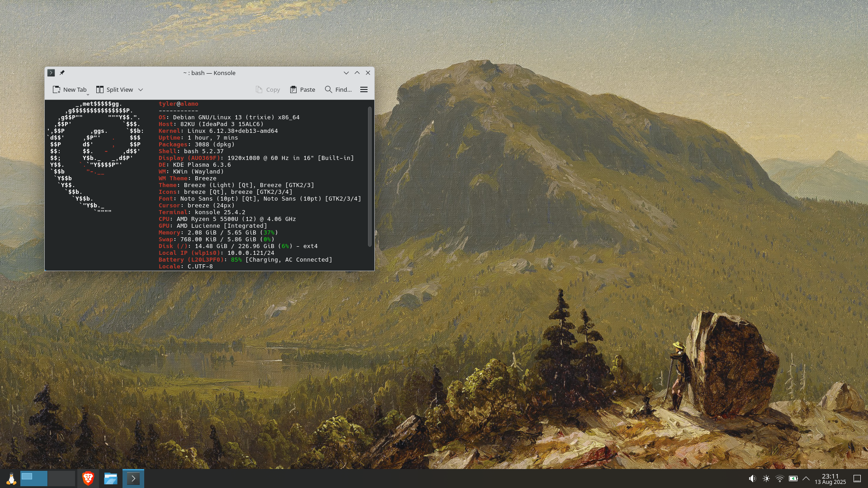Open a New Tab in Konsole

69,89
